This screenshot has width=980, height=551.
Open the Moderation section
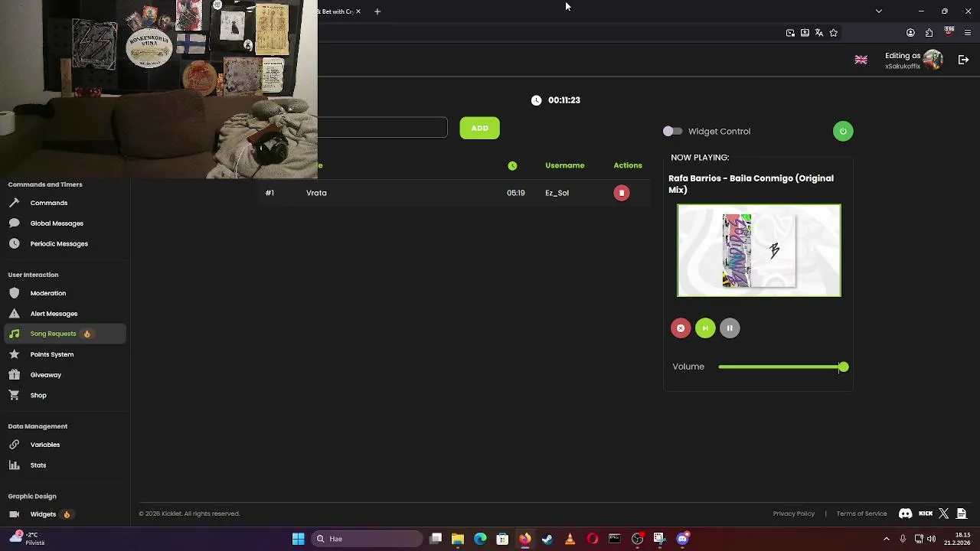[48, 293]
